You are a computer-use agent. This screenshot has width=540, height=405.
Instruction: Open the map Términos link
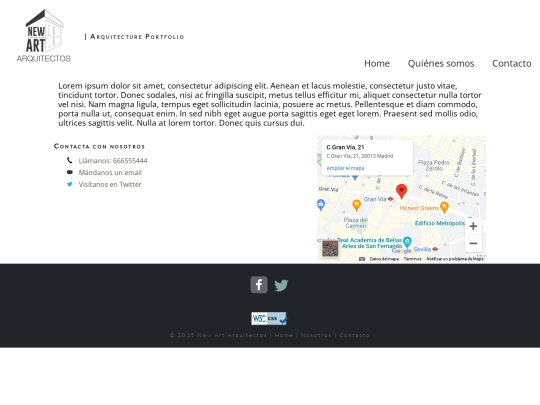pos(412,259)
